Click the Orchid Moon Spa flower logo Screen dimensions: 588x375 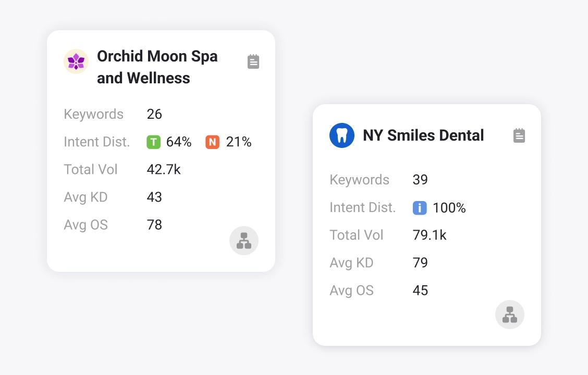[x=76, y=61]
